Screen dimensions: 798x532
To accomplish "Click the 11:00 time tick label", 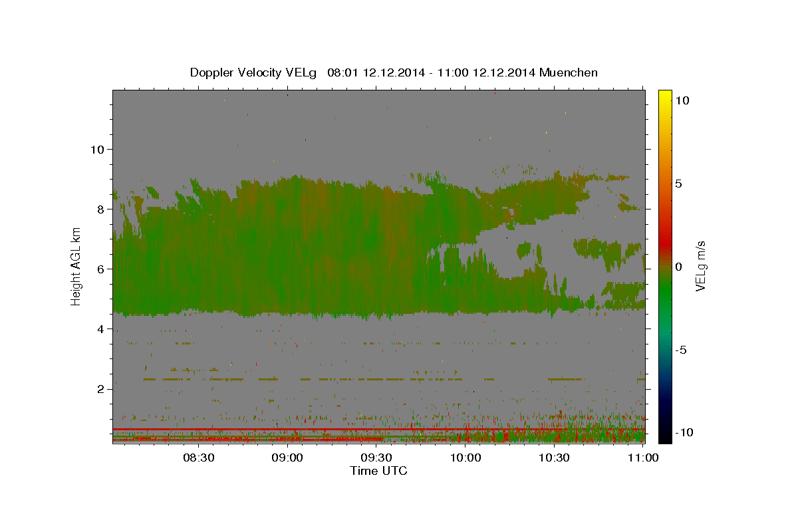I will 642,458.
